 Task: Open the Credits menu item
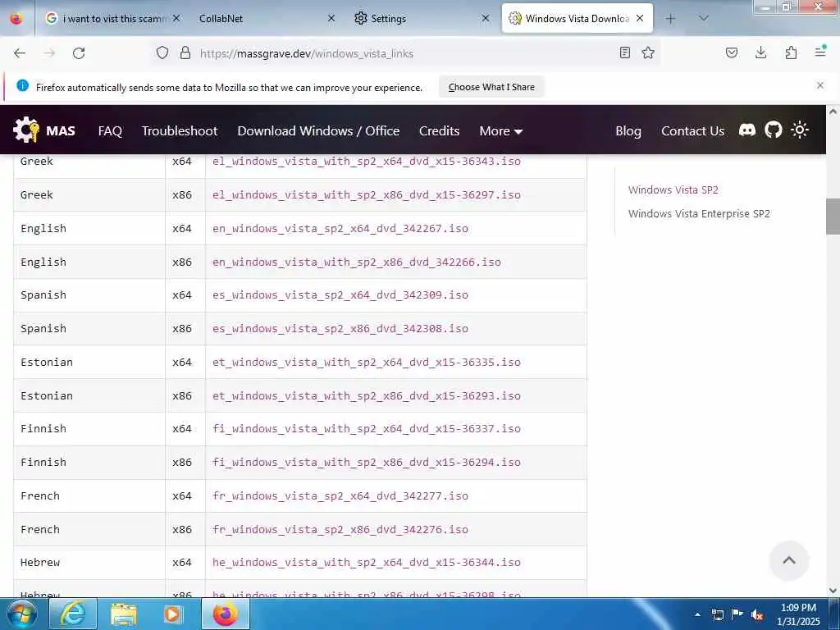(x=440, y=130)
